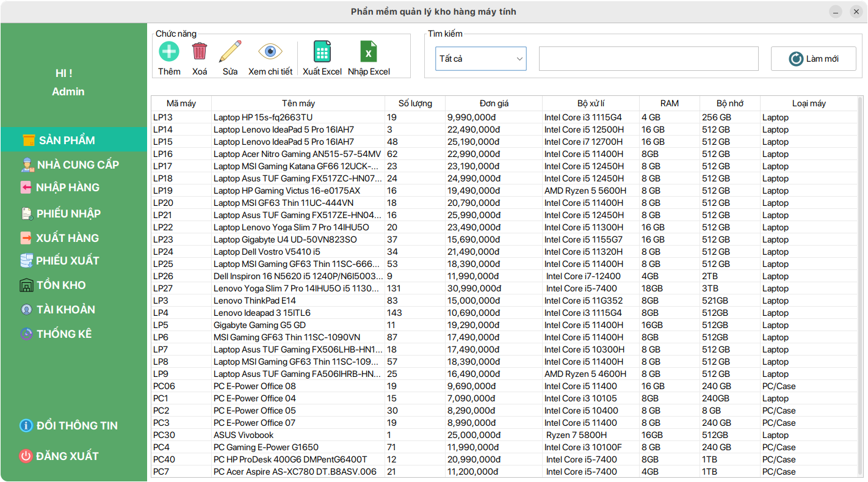This screenshot has width=868, height=482.
Task: Click the Số lượng column header
Action: point(415,103)
